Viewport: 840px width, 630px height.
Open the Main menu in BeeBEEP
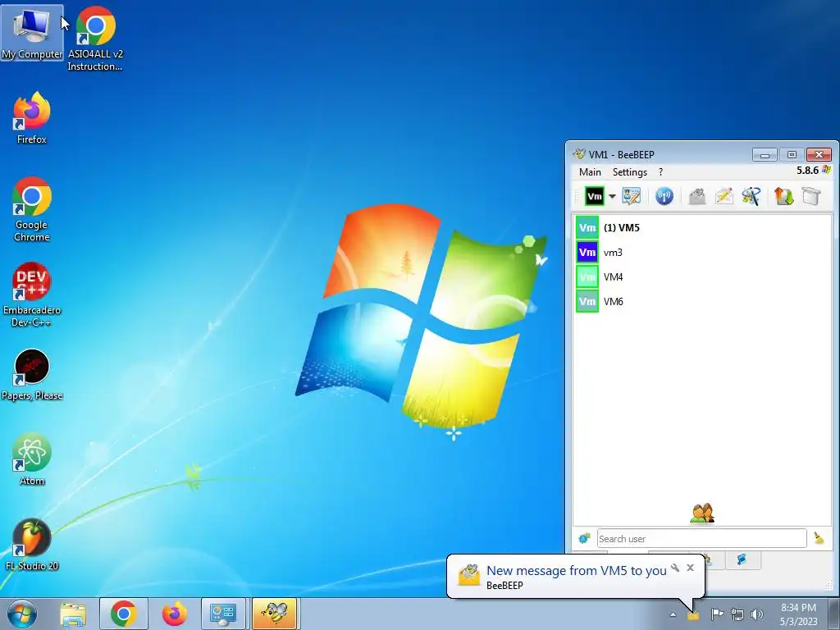tap(590, 172)
